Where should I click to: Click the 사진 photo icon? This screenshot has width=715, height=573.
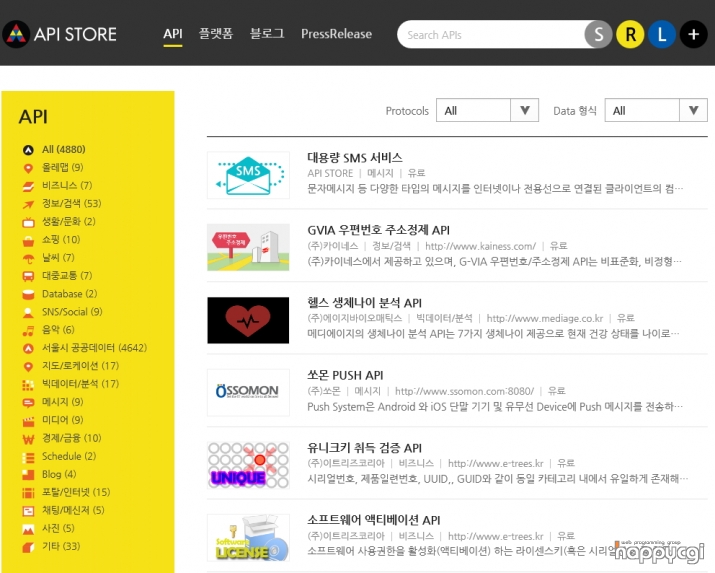click(28, 529)
